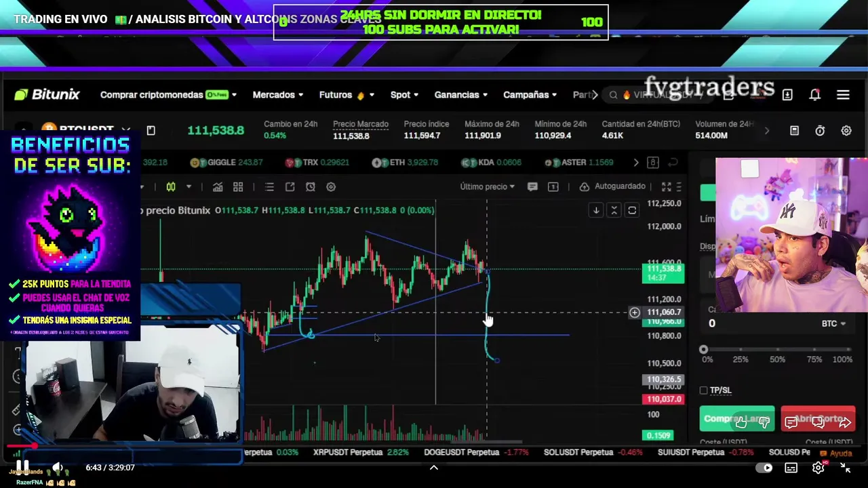
Task: Click the square 8 icon in favorites row
Action: (653, 163)
